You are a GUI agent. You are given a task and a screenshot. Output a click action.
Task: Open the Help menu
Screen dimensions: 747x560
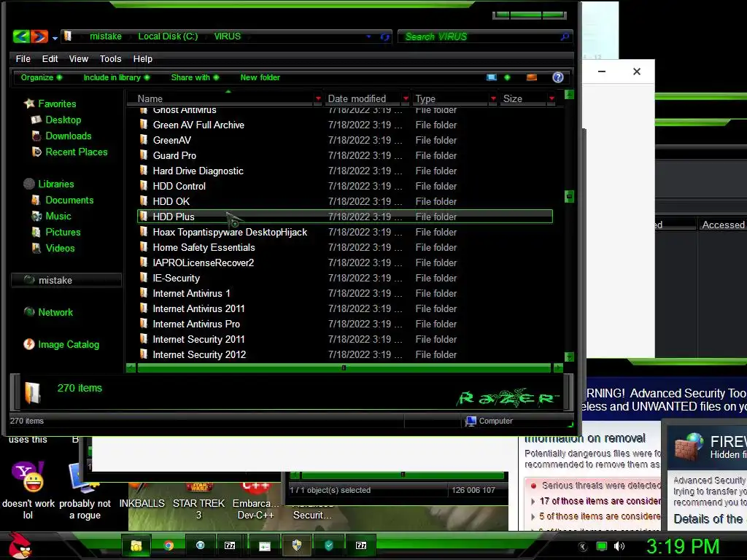pyautogui.click(x=142, y=58)
